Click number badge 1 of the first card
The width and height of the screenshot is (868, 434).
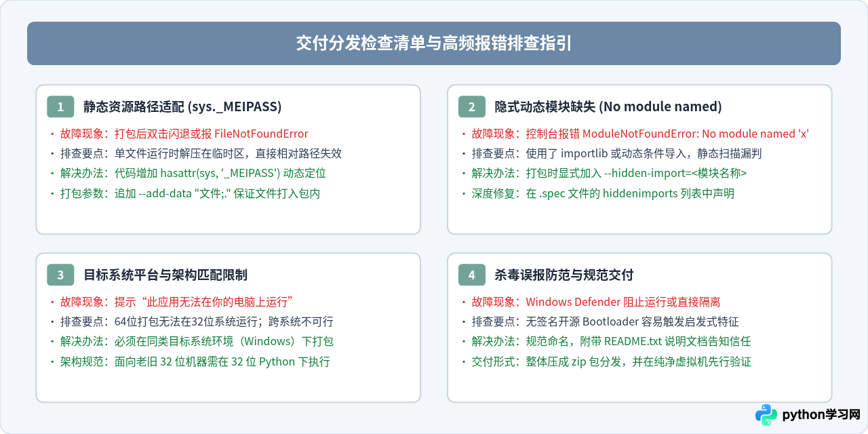click(x=60, y=106)
